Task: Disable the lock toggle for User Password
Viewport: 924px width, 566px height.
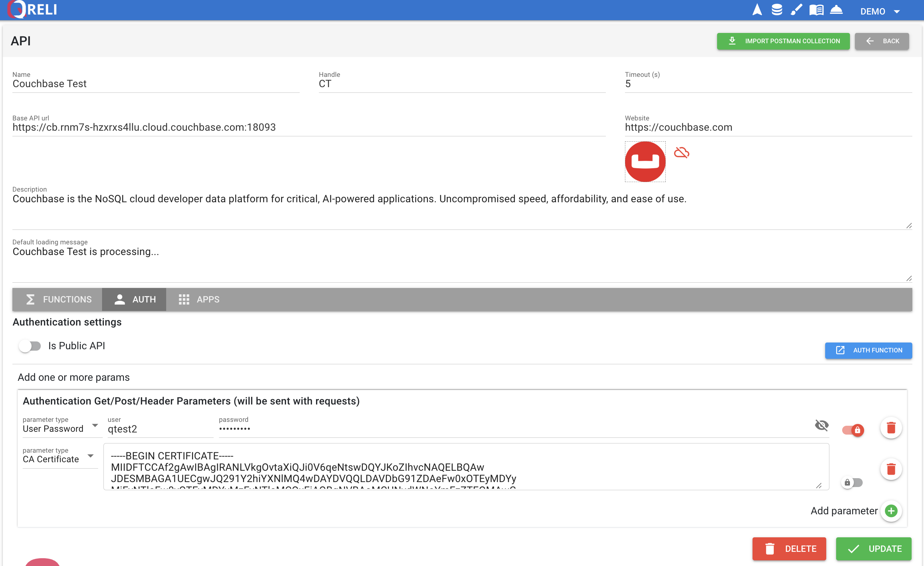Action: point(853,430)
